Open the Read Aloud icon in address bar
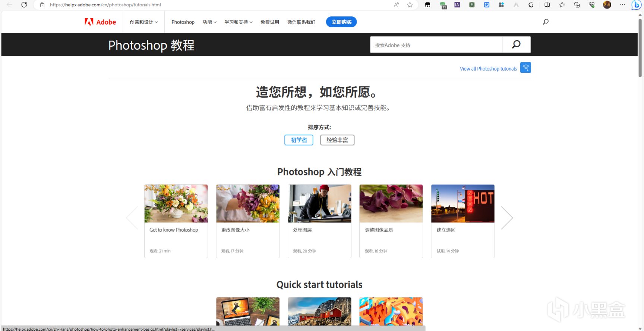Viewport: 644px width, 331px height. click(396, 5)
